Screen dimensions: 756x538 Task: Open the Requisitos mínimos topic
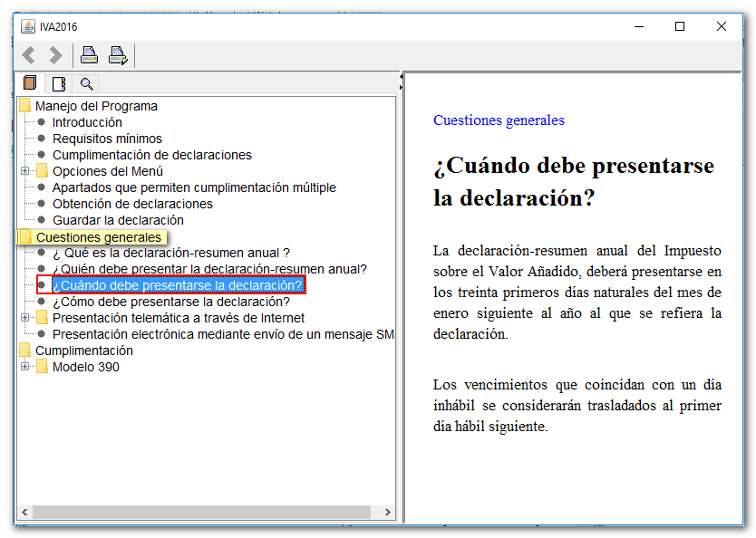tap(107, 139)
